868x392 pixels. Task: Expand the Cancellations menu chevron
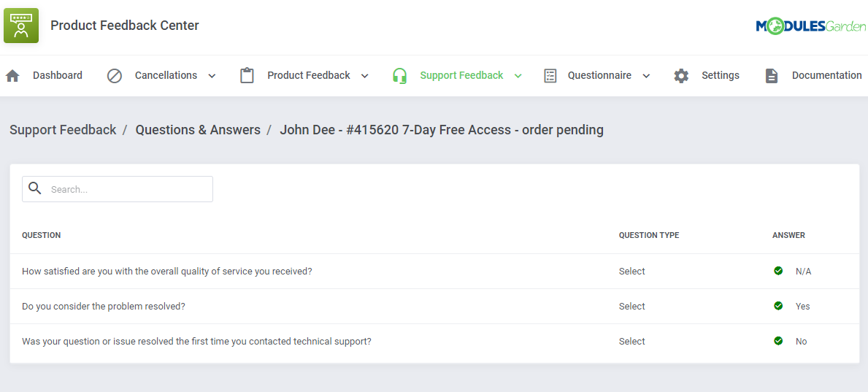[x=212, y=76]
